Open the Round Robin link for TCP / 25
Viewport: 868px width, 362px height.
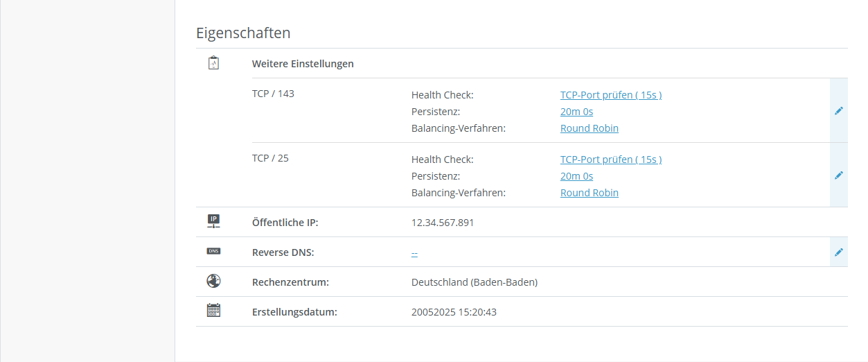pos(590,193)
